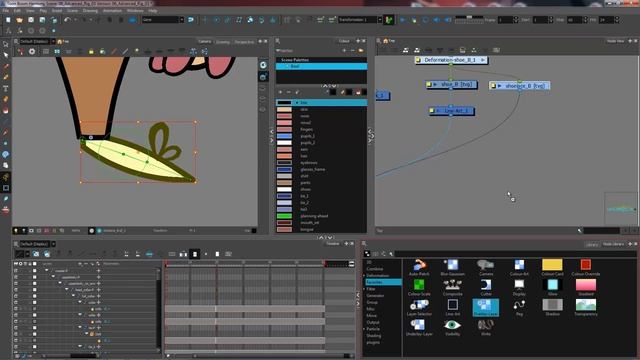Select the Transparency node icon
Viewport: 640px width, 360px height.
(x=586, y=305)
